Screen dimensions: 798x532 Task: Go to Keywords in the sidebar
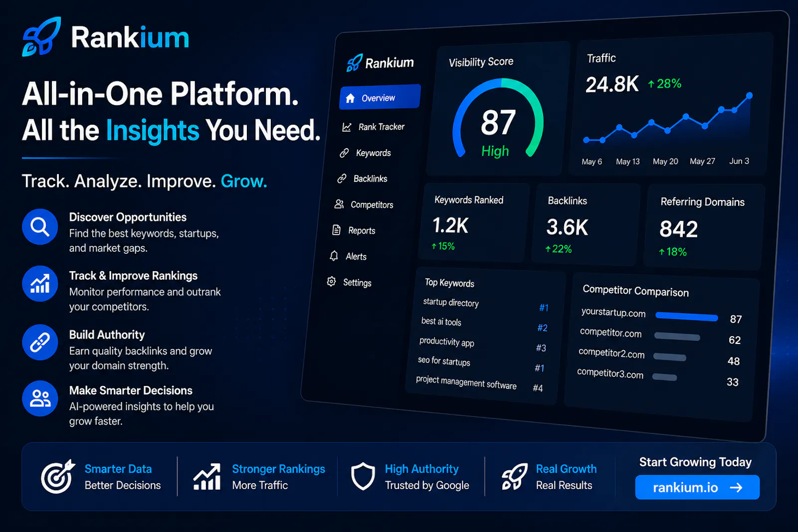(366, 153)
